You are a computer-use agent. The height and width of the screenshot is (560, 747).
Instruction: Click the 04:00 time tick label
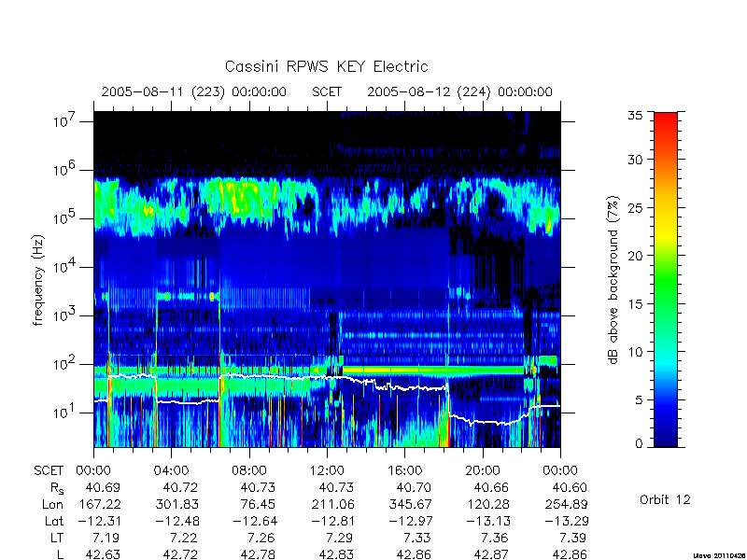(171, 470)
